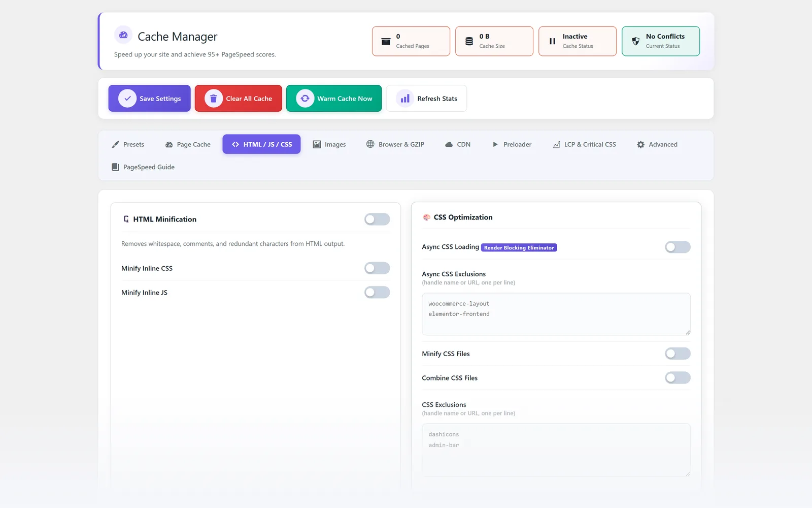
Task: Click the CSS Optimization section heading
Action: (x=463, y=217)
